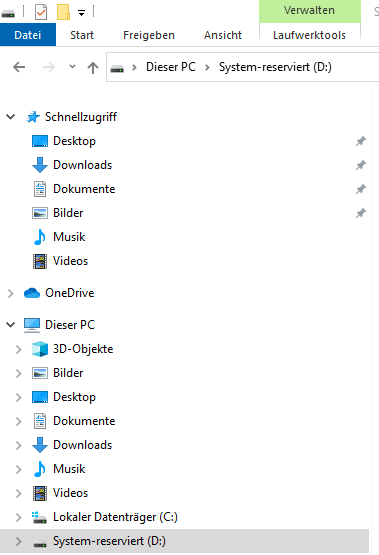Click the Dieser PC computer icon
This screenshot has height=555, width=379.
(x=32, y=325)
